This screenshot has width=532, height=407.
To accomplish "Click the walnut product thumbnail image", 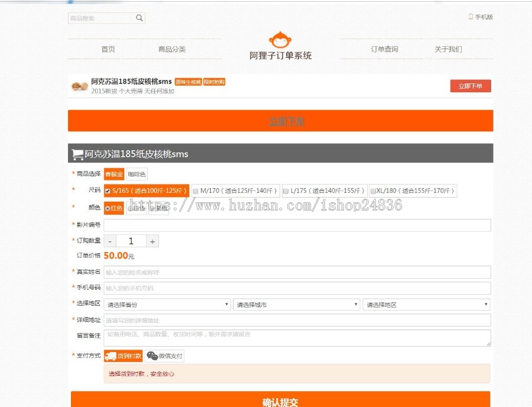I will (80, 87).
